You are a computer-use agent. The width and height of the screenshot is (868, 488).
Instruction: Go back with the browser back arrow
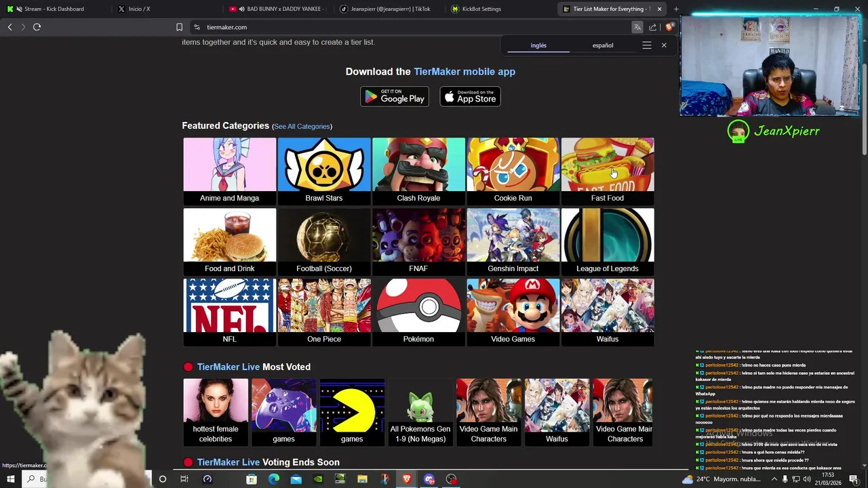pos(9,27)
